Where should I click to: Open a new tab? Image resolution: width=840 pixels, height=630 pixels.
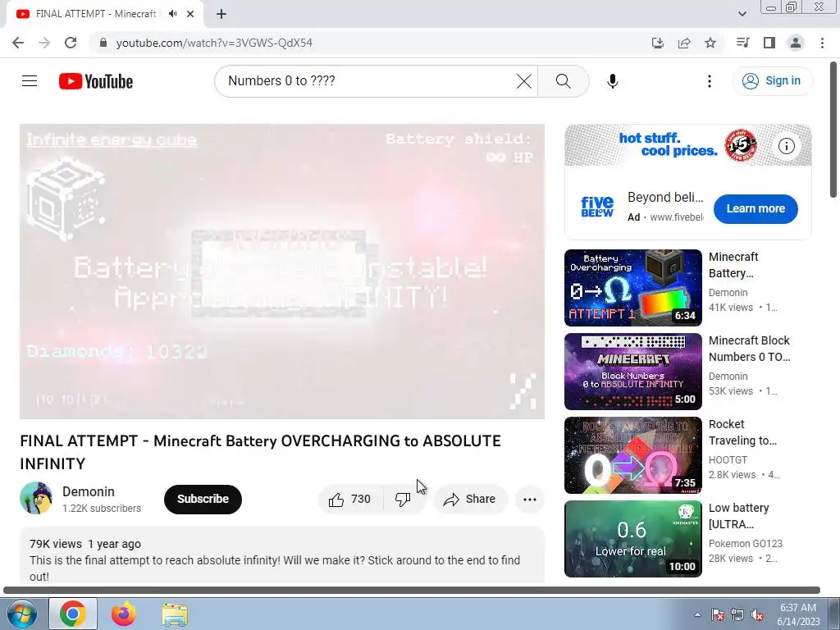[221, 14]
